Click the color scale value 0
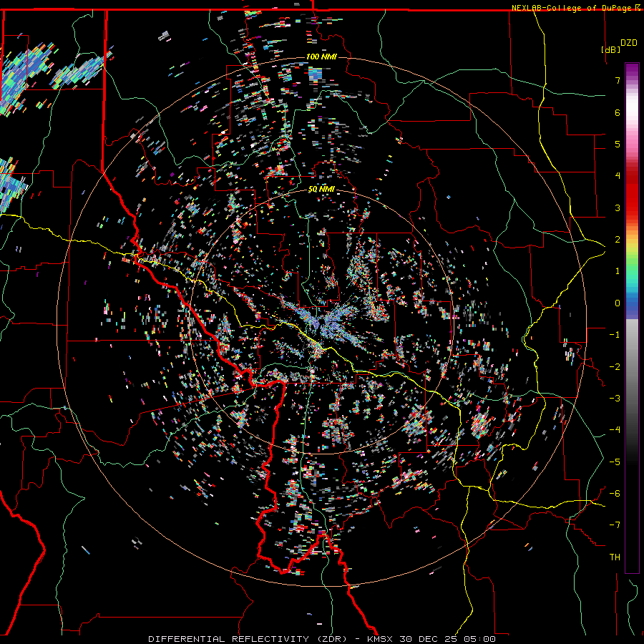Screen dimensions: 644x644 pyautogui.click(x=618, y=303)
